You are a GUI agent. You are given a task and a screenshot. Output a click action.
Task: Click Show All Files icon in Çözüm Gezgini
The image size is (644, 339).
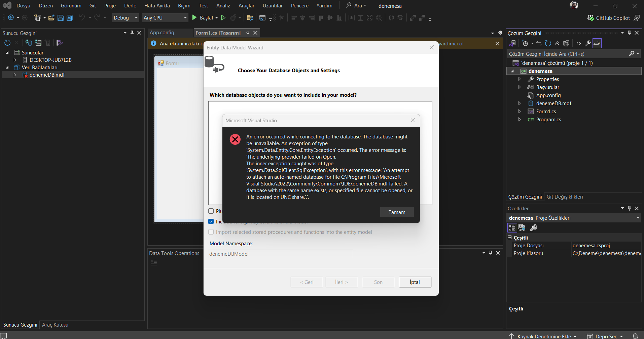pyautogui.click(x=566, y=43)
